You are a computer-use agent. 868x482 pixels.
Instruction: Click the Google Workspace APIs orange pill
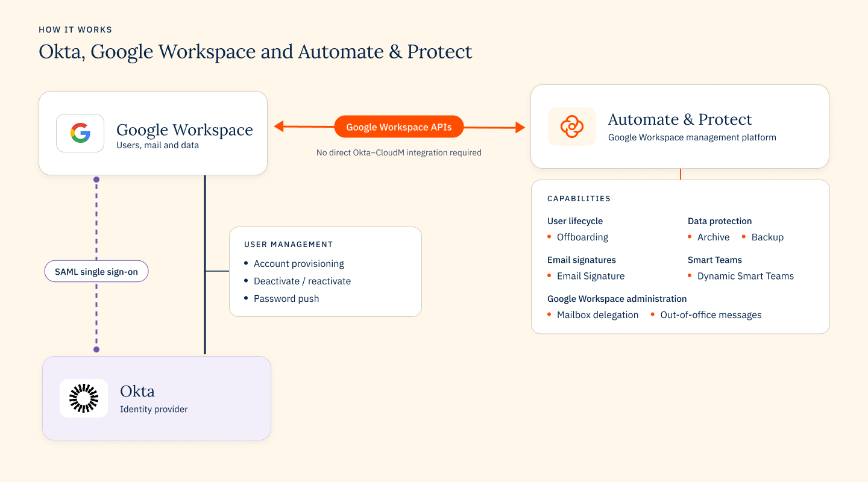coord(399,127)
